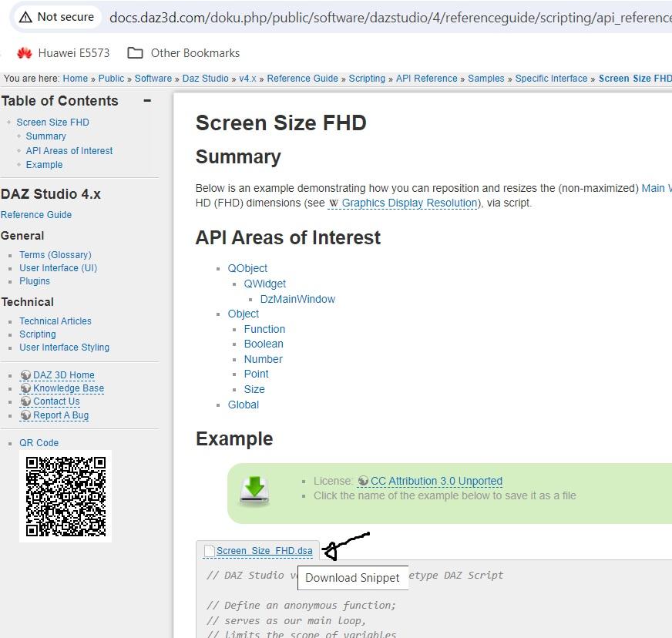
Task: Click the CC Attribution globe icon
Action: click(363, 481)
